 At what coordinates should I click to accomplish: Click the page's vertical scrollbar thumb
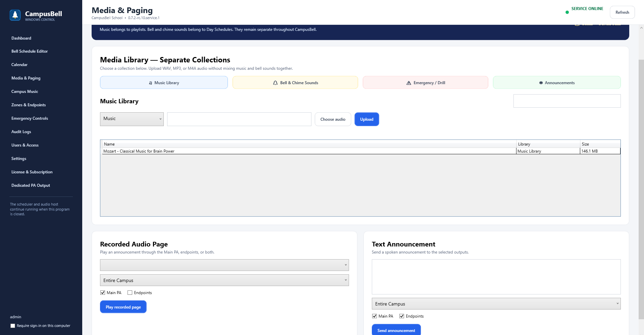point(641,189)
